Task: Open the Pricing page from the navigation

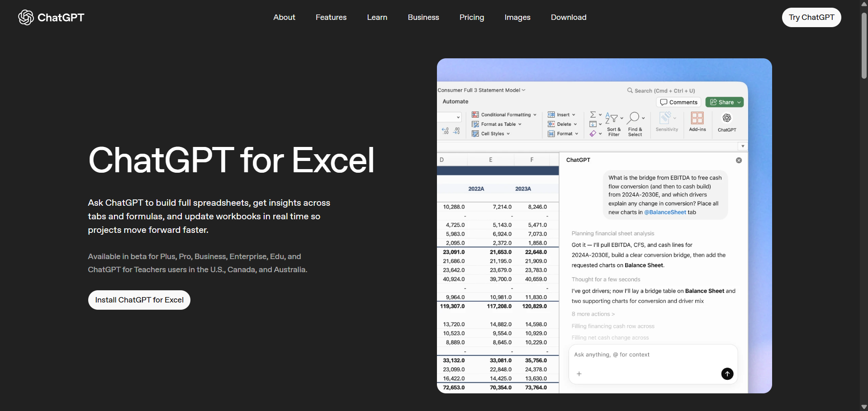Action: click(x=471, y=17)
